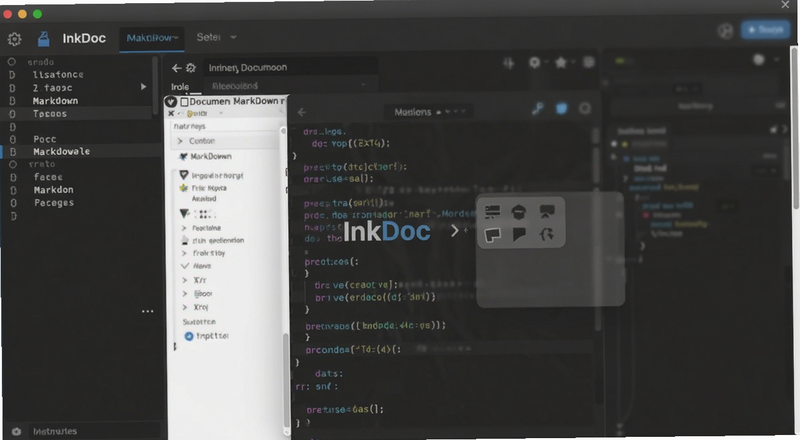
Task: Open the sidebar item 'Markdown'
Action: [55, 101]
